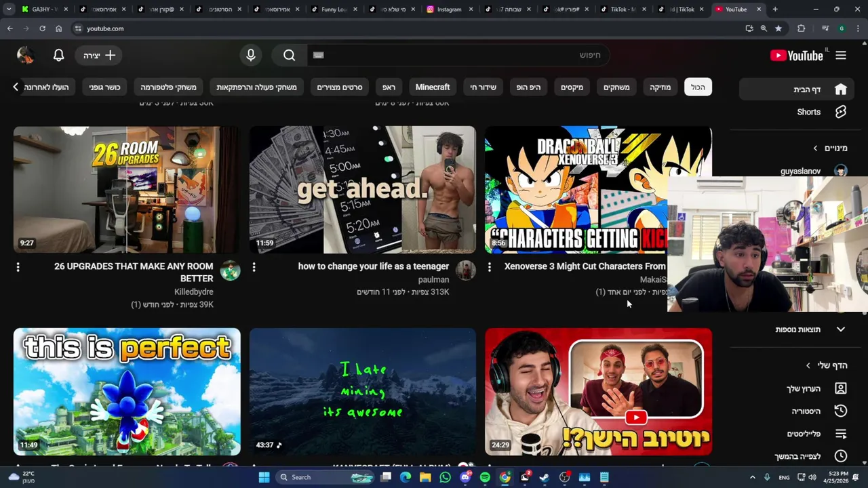The height and width of the screenshot is (488, 868).
Task: Open paulman channel avatar
Action: (466, 270)
